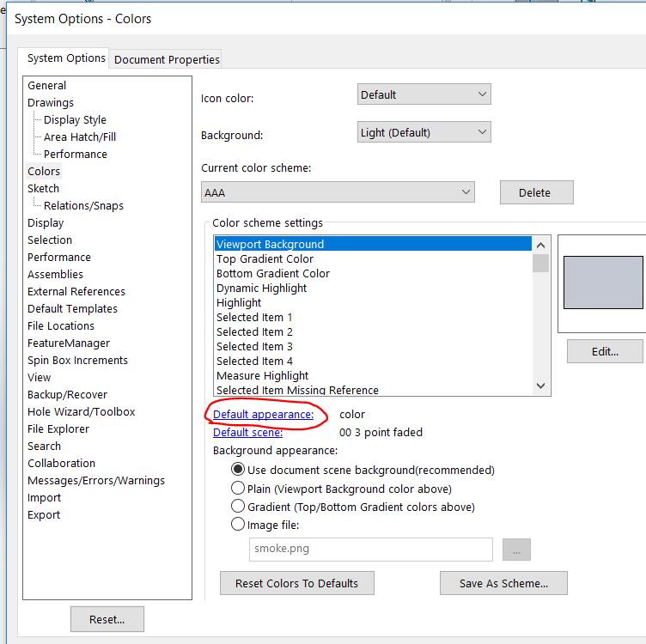Select Image file background option
646x644 pixels.
(x=238, y=525)
